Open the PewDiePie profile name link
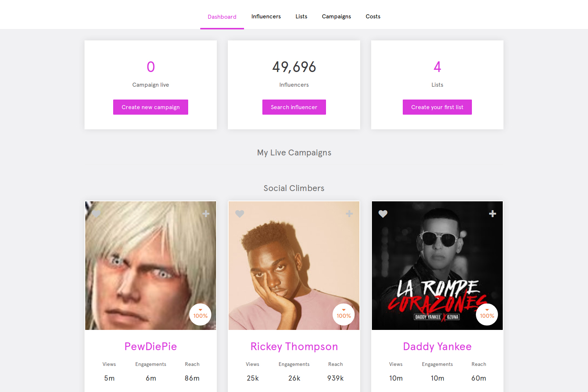The height and width of the screenshot is (392, 588). tap(151, 346)
